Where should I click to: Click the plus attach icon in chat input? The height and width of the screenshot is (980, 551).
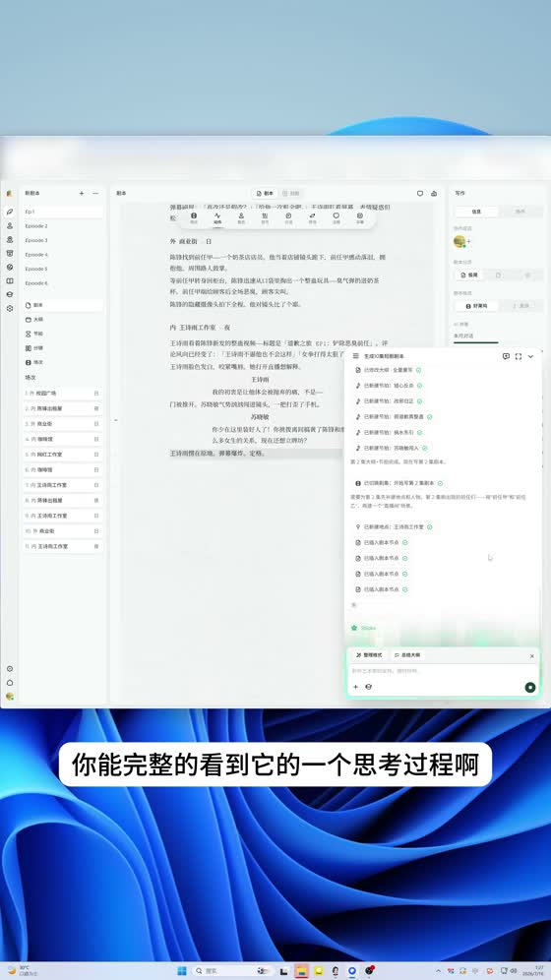tap(355, 687)
